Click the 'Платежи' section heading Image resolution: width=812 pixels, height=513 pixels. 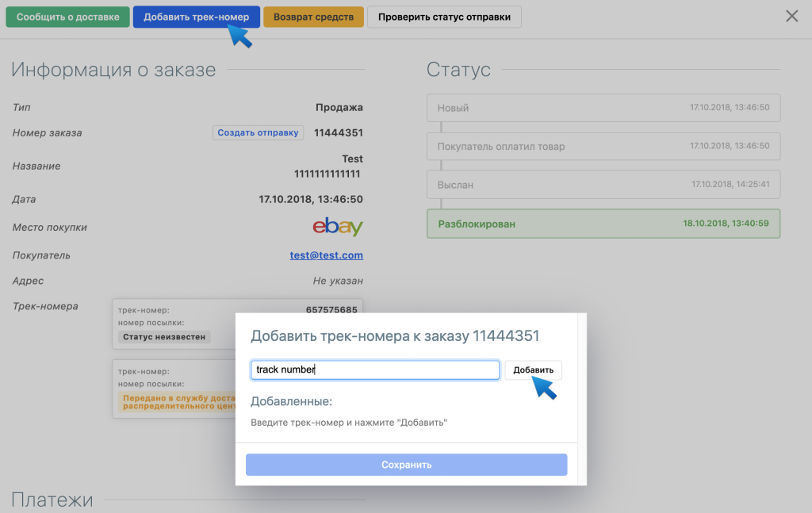pyautogui.click(x=52, y=500)
